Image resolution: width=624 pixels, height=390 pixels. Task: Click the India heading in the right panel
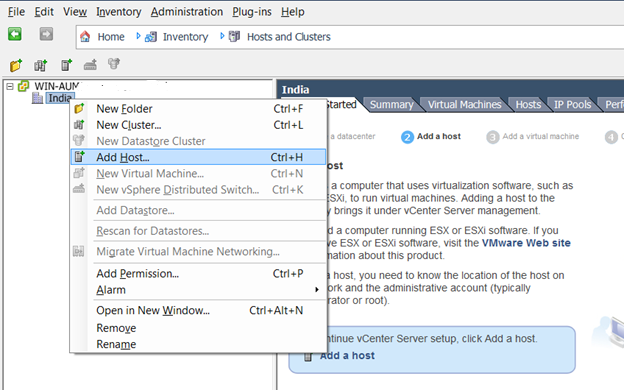click(x=295, y=90)
